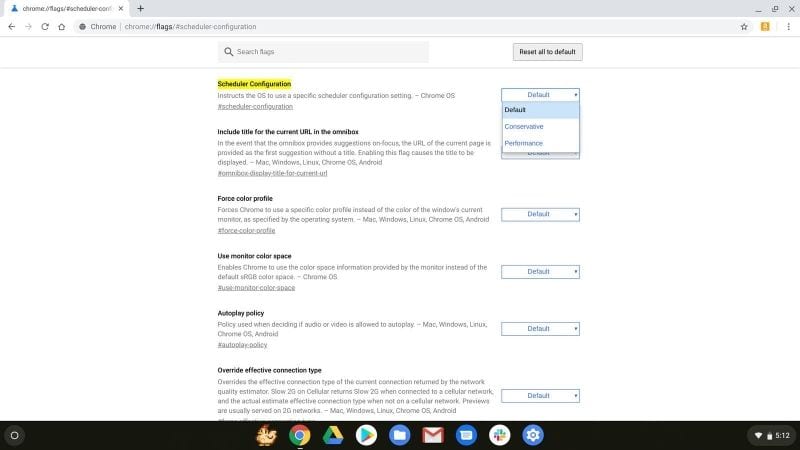Expand the Autoplay policy dropdown
This screenshot has width=800, height=450.
[540, 328]
